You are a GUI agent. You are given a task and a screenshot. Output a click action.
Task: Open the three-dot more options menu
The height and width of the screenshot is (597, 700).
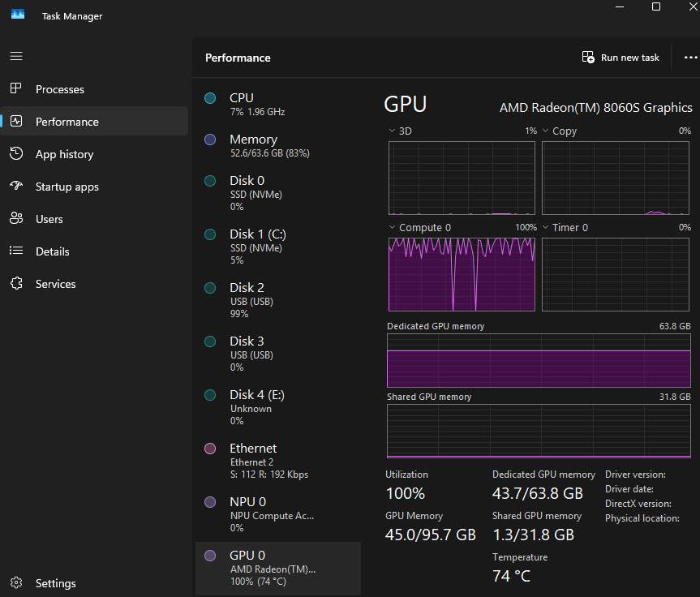point(690,57)
